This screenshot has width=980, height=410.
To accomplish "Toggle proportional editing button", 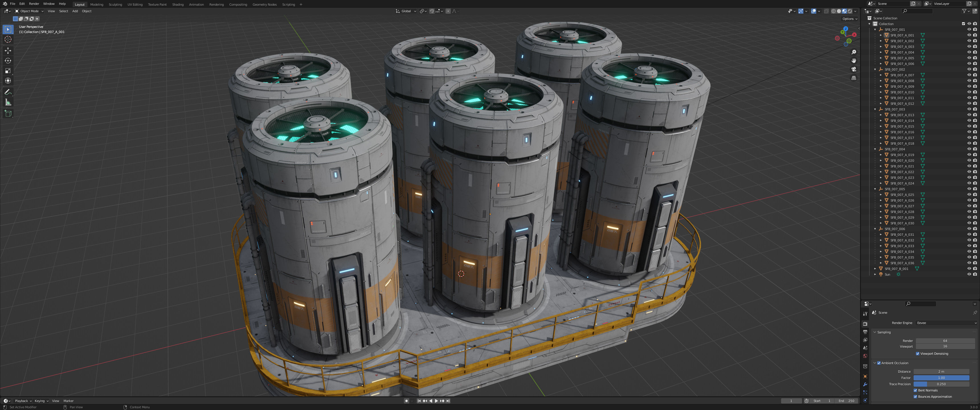I will (448, 11).
